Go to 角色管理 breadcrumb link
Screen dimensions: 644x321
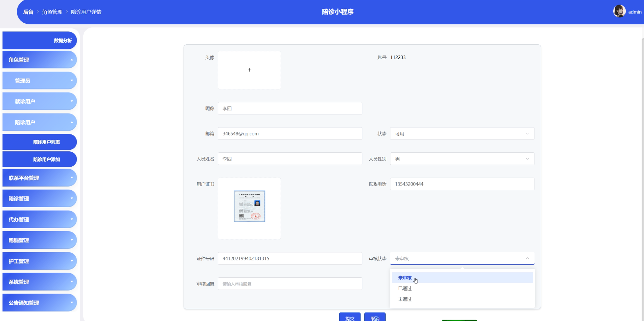click(x=52, y=12)
